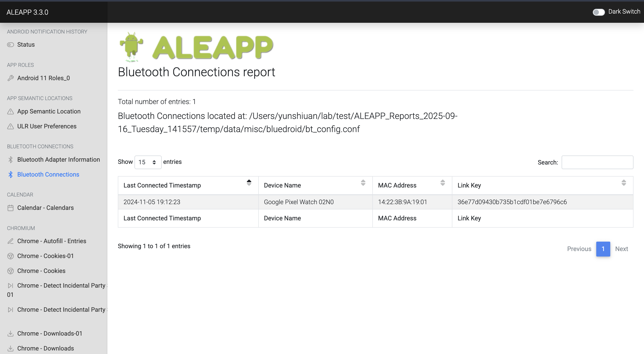Click the Next pagination button
Image resolution: width=644 pixels, height=354 pixels.
621,249
